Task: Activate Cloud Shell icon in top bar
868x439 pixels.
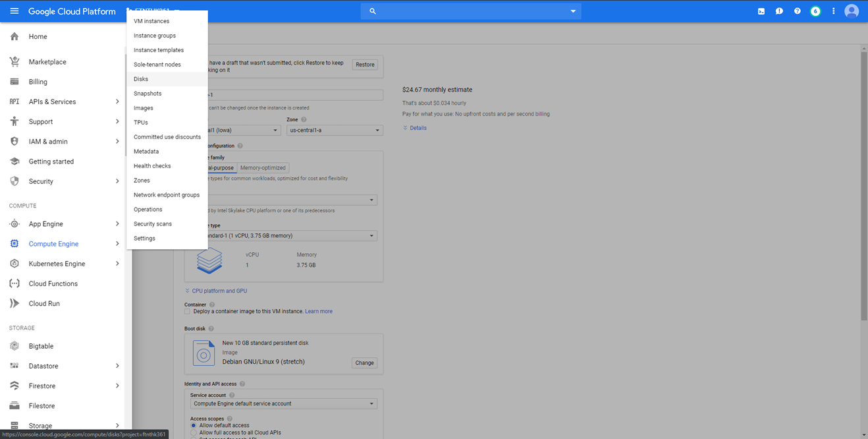Action: (x=761, y=11)
